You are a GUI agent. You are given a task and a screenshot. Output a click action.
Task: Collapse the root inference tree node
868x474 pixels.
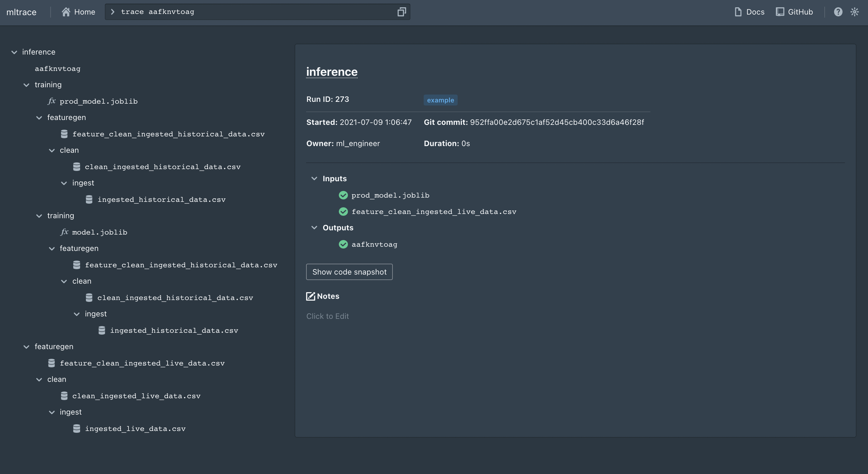point(14,52)
